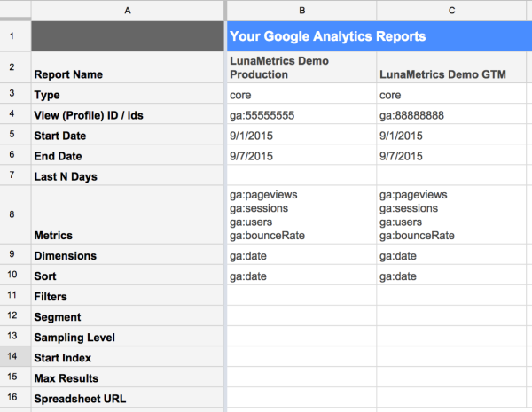Select row 14 header
Image resolution: width=532 pixels, height=412 pixels.
pyautogui.click(x=15, y=356)
